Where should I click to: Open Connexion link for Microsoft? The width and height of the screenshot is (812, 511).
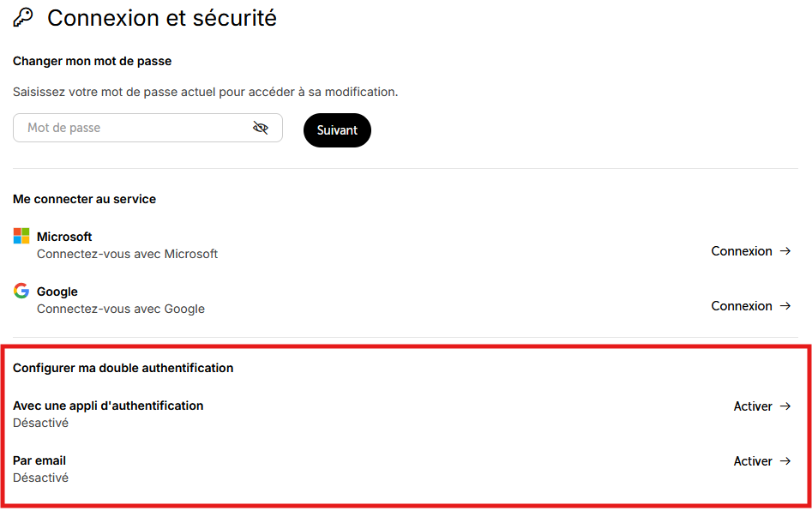(x=751, y=251)
